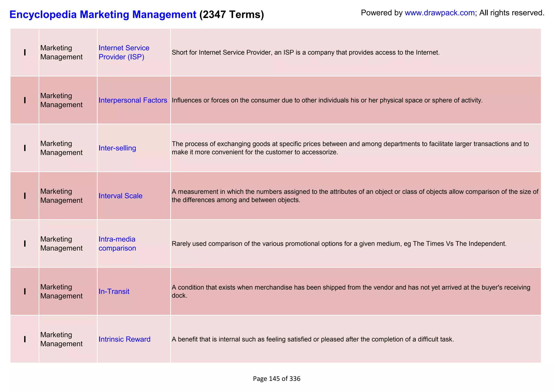
Task: Click Marketing Management in the In-Transit row
Action: coord(61,291)
